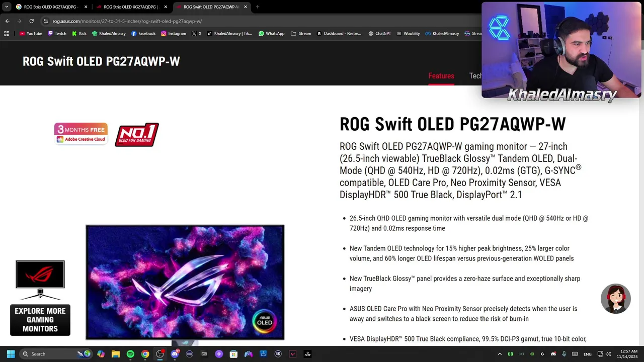Click the 3 Months Free Adobe badge
644x362 pixels.
[81, 134]
